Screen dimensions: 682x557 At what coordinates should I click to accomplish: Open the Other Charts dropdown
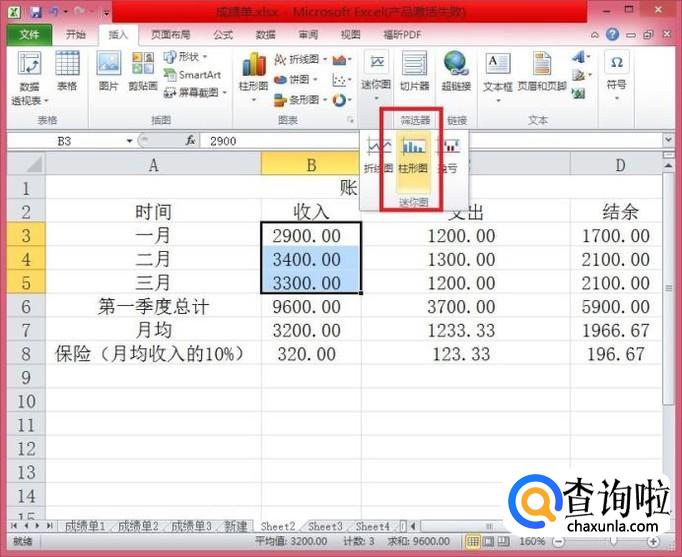pyautogui.click(x=342, y=100)
